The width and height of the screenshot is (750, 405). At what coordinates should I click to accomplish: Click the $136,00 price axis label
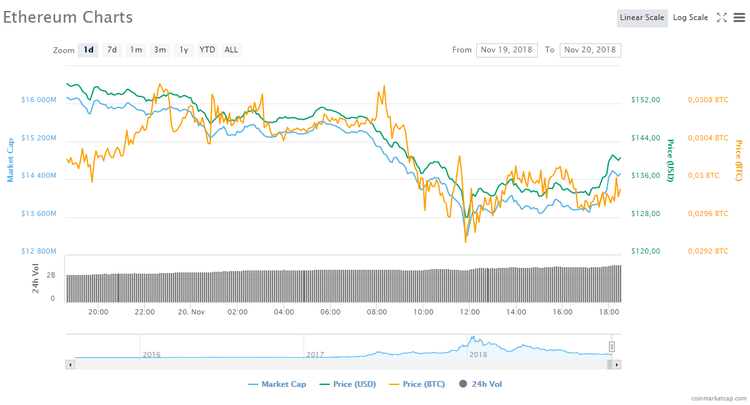[x=646, y=175]
